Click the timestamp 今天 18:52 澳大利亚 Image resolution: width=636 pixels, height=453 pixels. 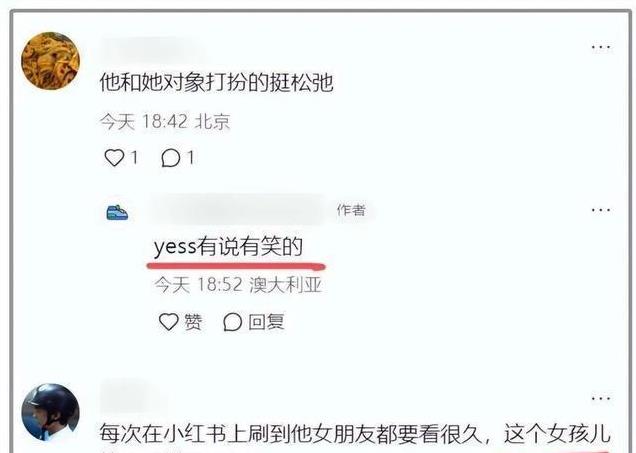point(238,285)
